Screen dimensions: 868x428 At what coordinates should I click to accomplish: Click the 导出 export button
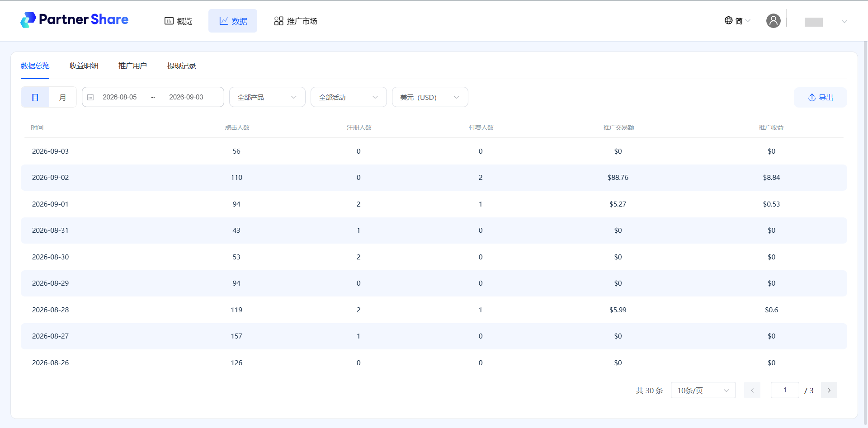coord(820,97)
